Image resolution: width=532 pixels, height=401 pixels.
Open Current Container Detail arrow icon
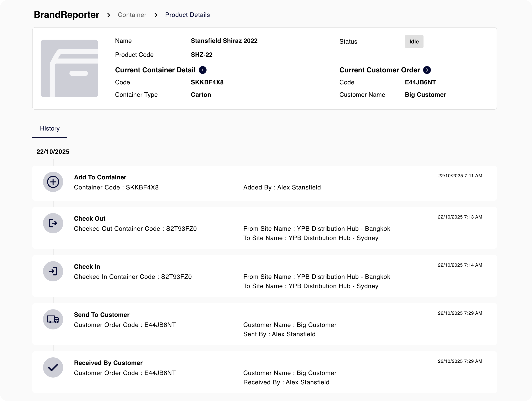tap(202, 70)
